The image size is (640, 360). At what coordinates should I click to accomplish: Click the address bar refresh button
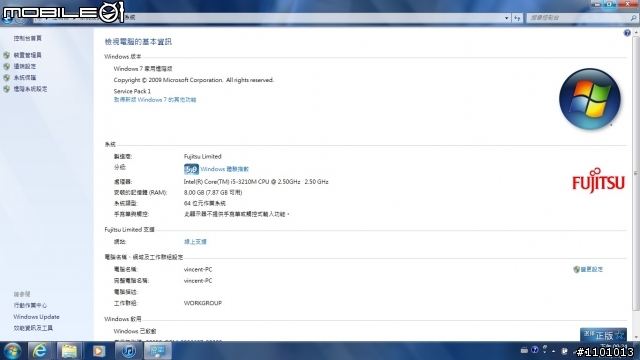click(517, 18)
